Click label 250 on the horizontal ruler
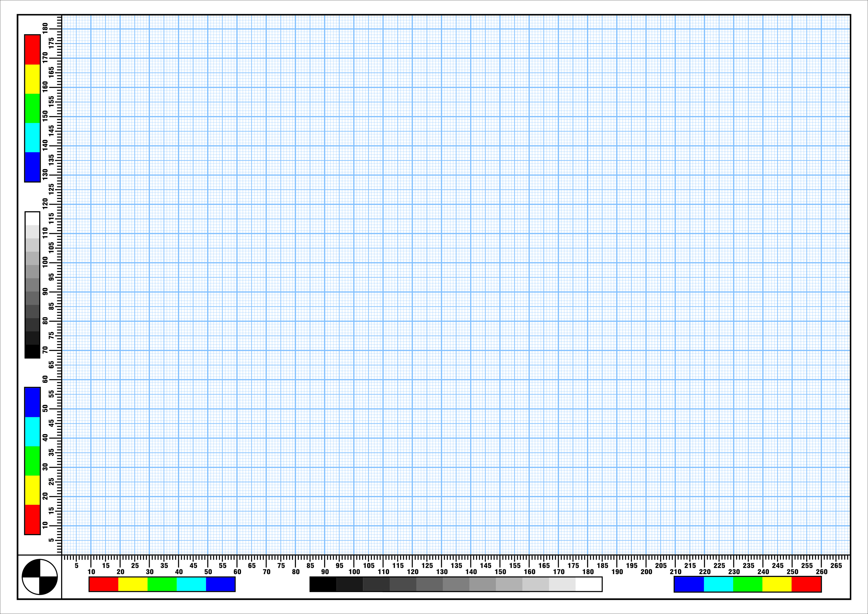Image resolution: width=868 pixels, height=614 pixels. click(x=792, y=572)
